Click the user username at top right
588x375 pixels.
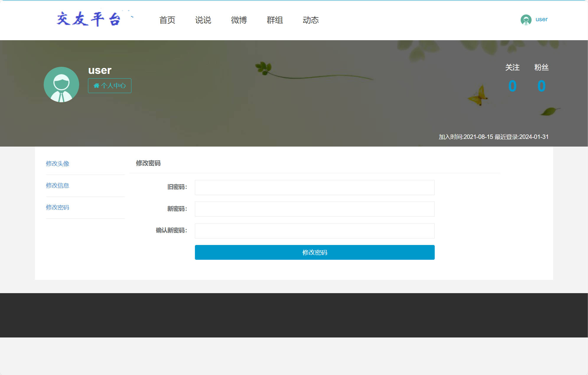click(541, 19)
